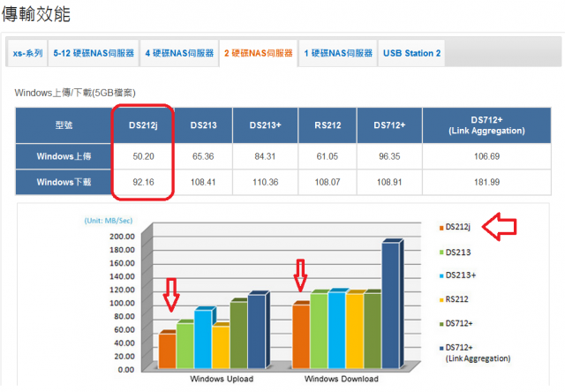This screenshot has width=565, height=392.
Task: Select the 84.31 table cell
Action: tap(265, 156)
